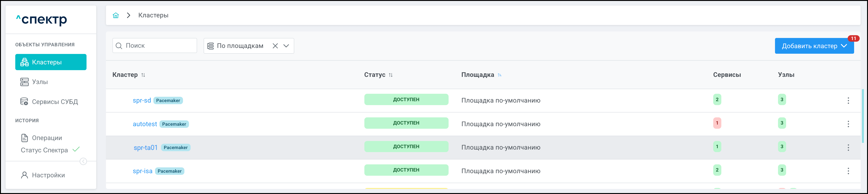Open the three-dot menu for spr-sd
Viewport: 868px width, 194px height.
pos(848,100)
